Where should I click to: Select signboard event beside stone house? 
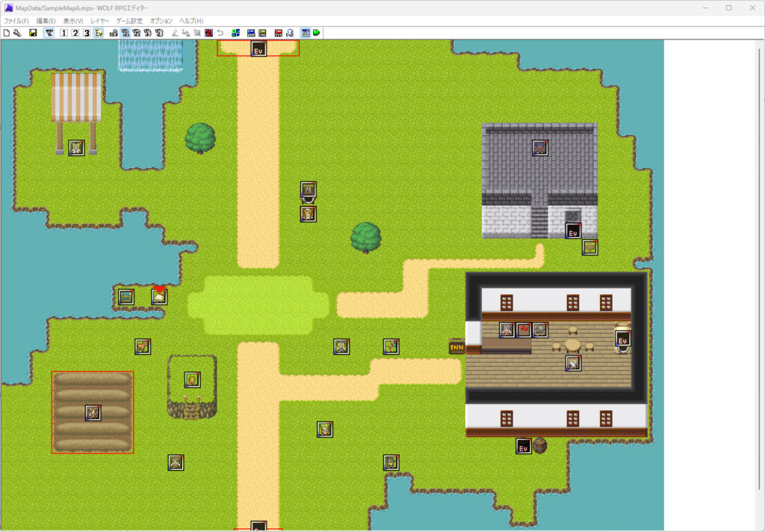tap(590, 247)
